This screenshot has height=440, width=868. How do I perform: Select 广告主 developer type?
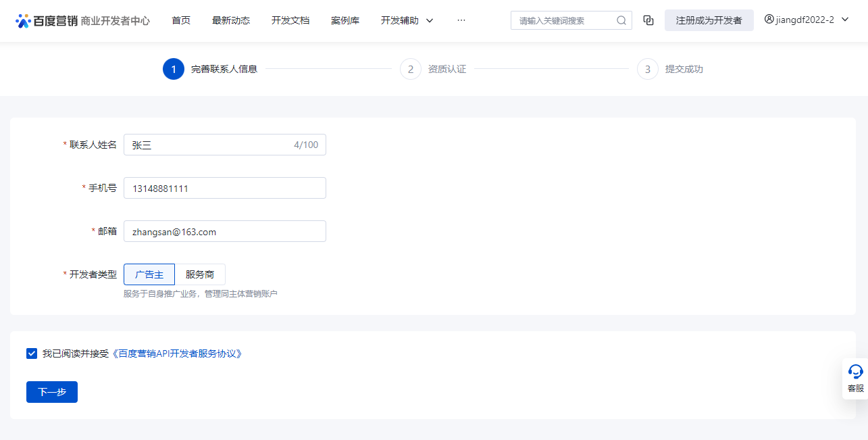point(149,274)
